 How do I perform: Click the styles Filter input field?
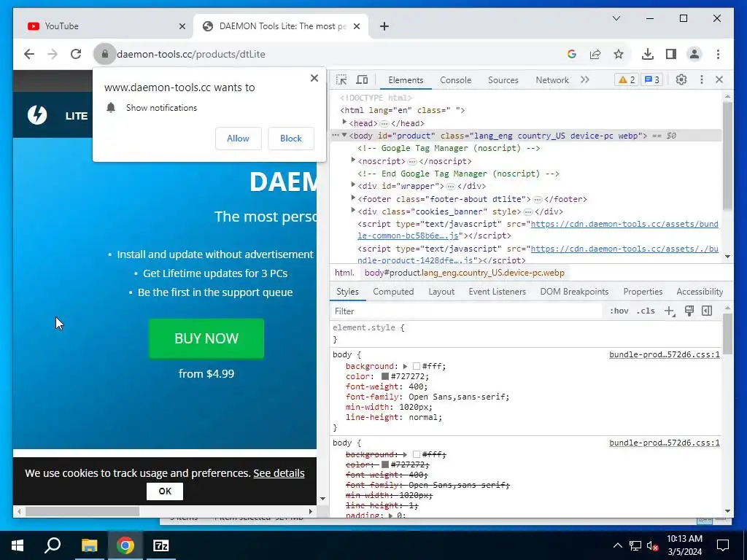467,311
